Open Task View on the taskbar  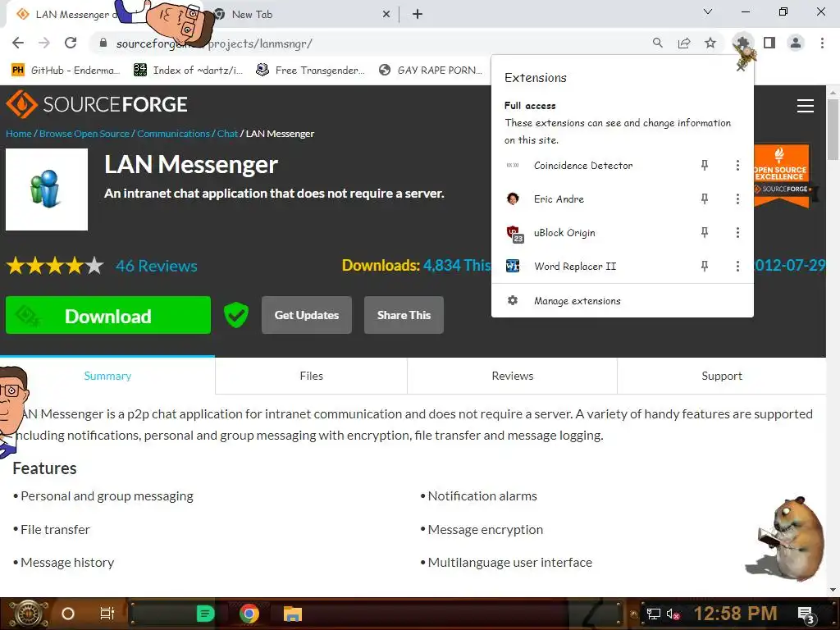pyautogui.click(x=107, y=614)
